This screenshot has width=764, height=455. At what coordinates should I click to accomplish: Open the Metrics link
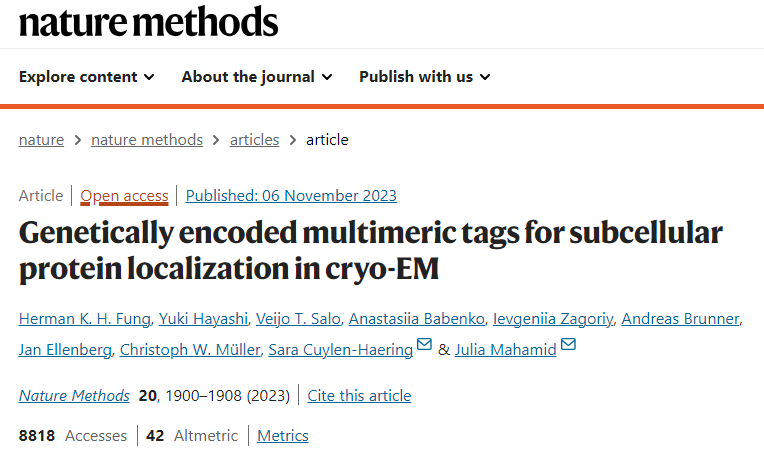click(x=283, y=436)
